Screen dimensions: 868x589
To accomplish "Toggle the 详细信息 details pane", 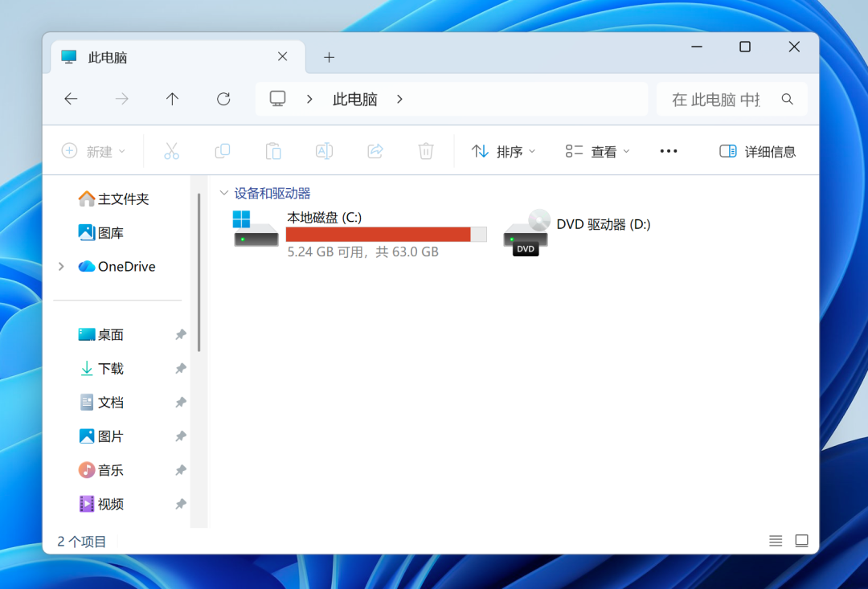I will coord(757,151).
